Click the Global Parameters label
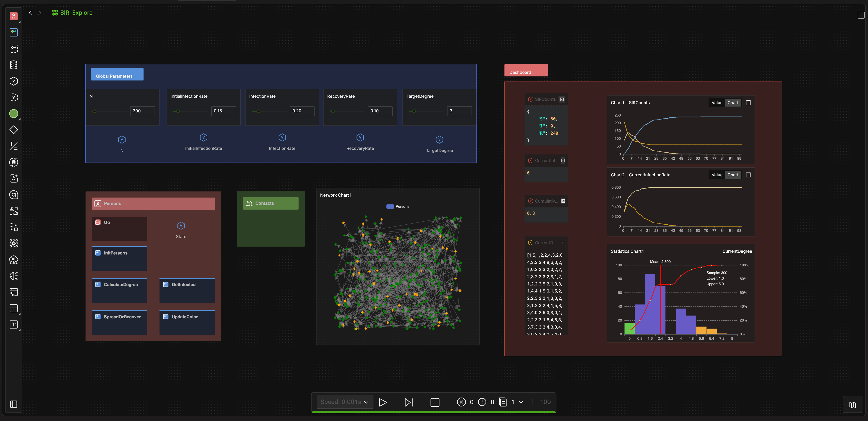Viewport: 868px width, 421px height. [x=117, y=75]
